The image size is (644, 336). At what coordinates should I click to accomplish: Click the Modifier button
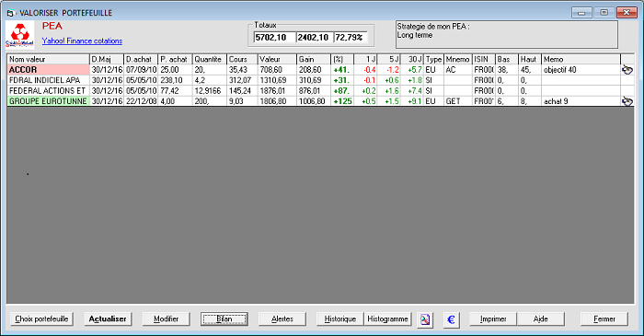click(x=166, y=319)
